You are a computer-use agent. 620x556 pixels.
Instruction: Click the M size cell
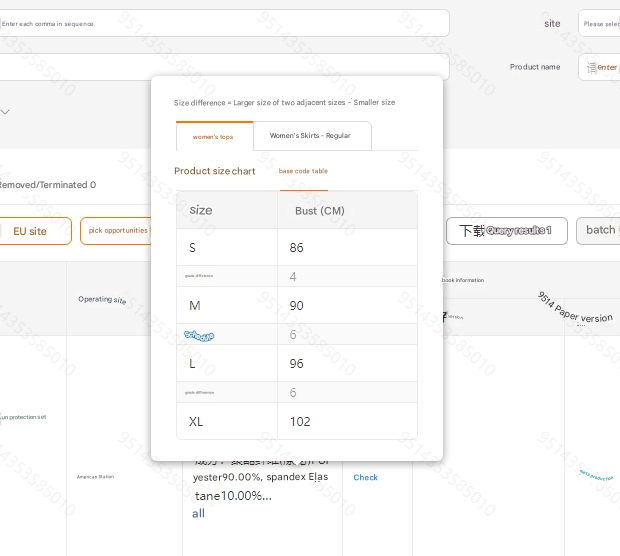(227, 305)
